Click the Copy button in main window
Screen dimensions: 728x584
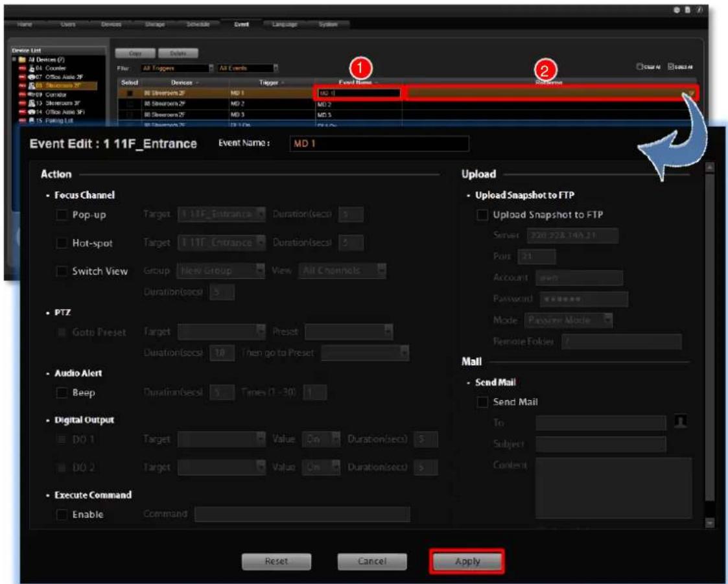click(135, 53)
